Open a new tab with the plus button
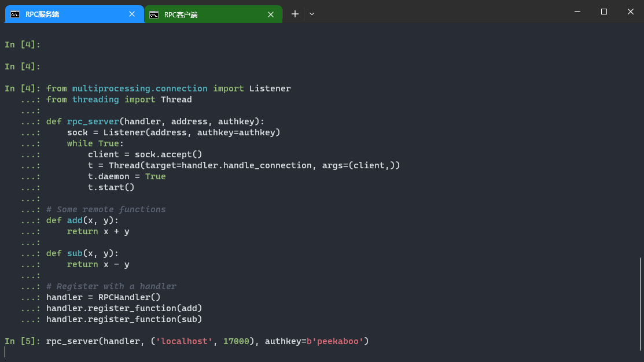 tap(295, 14)
